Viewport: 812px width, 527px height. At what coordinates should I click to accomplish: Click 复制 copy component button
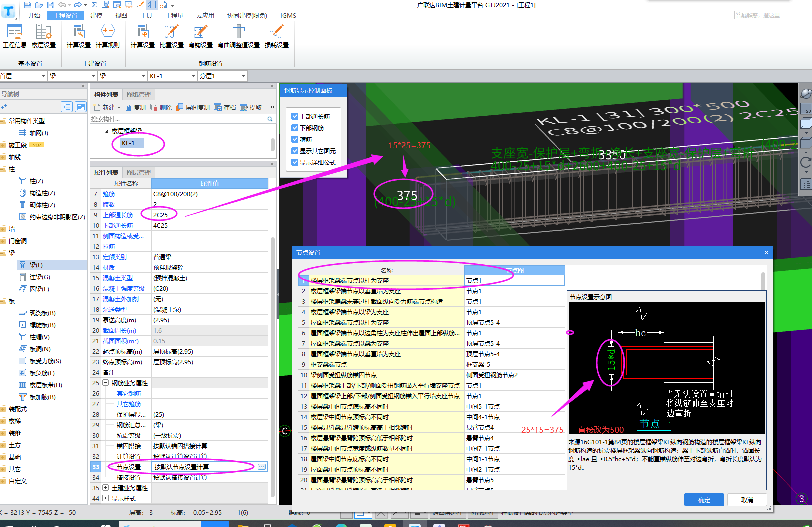coord(135,107)
